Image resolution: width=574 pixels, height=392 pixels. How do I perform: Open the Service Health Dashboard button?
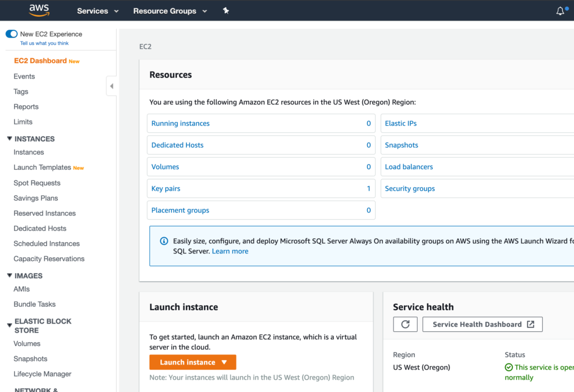click(x=483, y=324)
